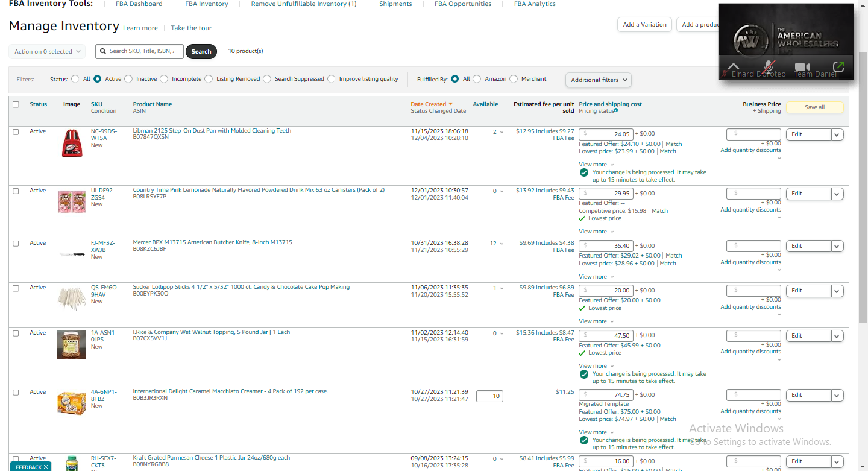Open the Wet Walnut Topping product thumbnail
Viewport: 868px width, 471px height.
(72, 344)
